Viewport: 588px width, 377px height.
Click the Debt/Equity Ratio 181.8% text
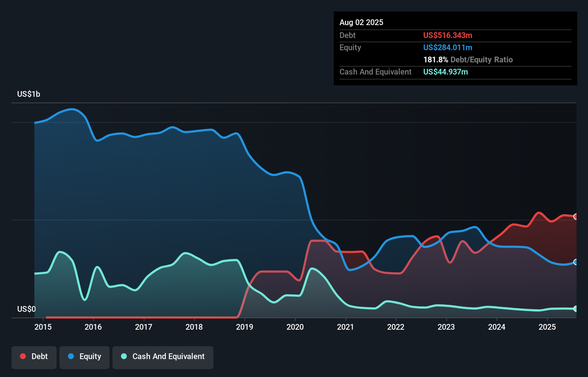(x=468, y=59)
